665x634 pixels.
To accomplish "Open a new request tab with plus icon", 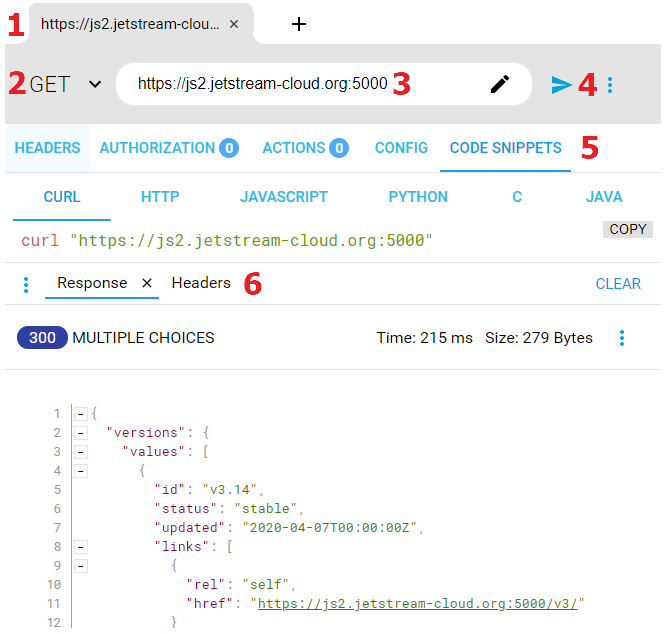I will [x=298, y=24].
